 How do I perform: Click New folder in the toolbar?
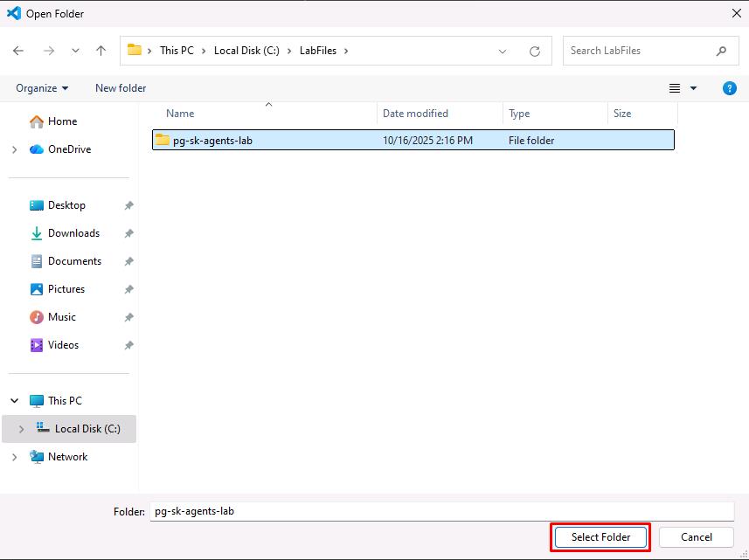[121, 88]
